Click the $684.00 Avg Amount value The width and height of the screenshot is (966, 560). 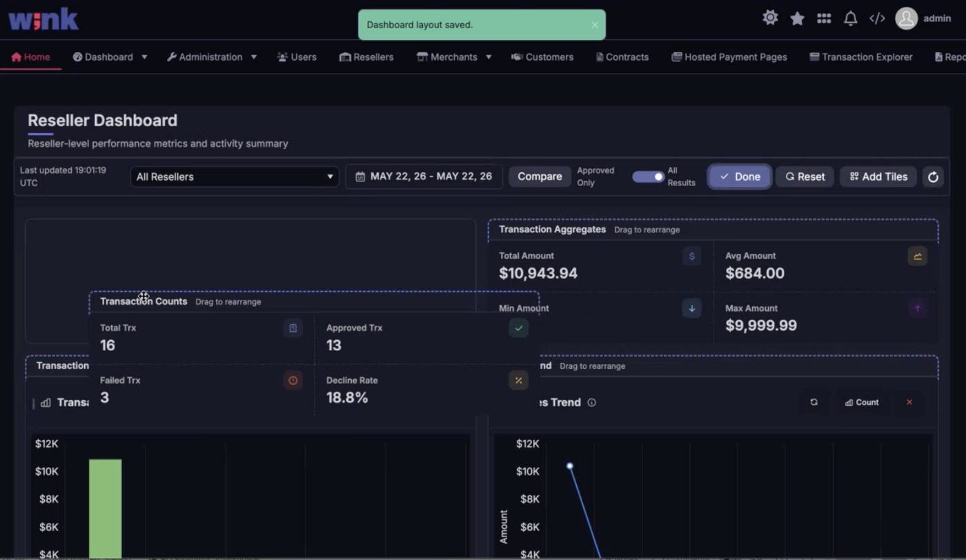click(x=755, y=273)
